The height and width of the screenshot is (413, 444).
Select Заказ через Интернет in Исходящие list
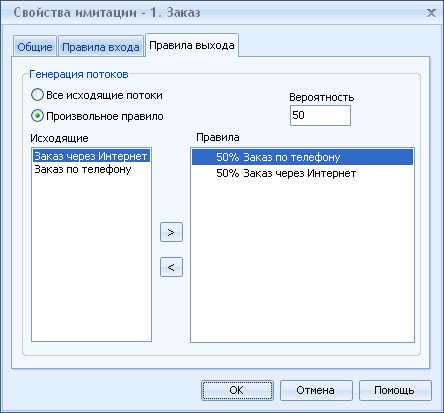[91, 156]
